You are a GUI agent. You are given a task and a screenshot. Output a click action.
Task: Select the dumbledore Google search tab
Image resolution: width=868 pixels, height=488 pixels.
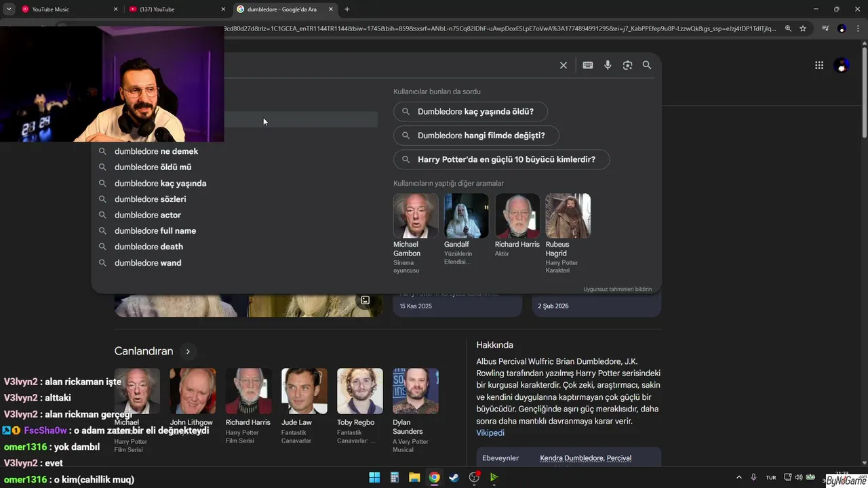coord(285,9)
